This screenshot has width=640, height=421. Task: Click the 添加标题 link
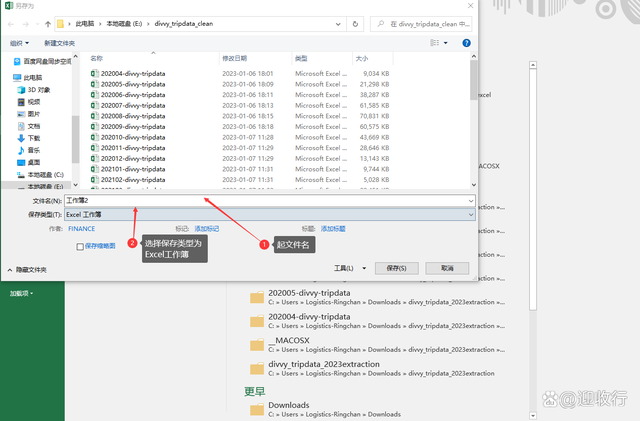coord(333,229)
